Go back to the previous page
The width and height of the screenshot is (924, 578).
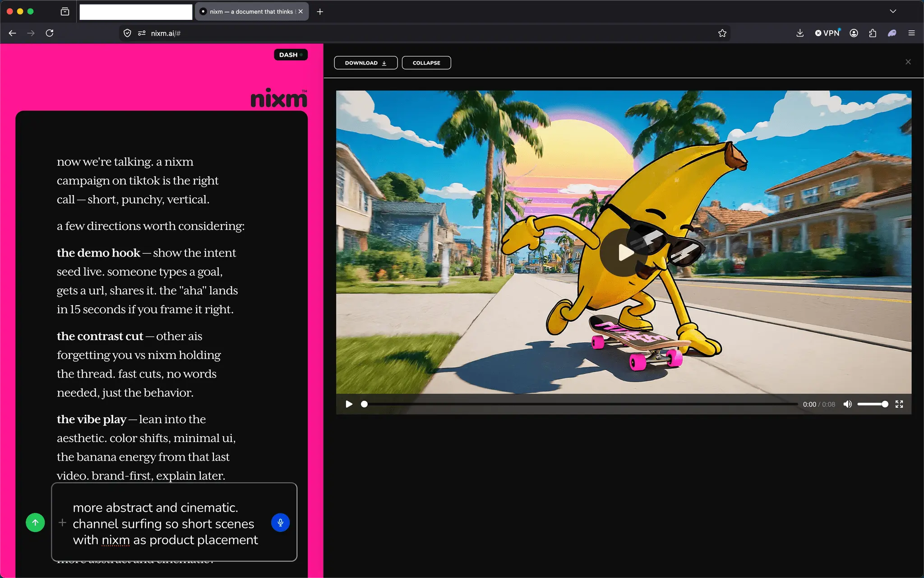click(12, 33)
